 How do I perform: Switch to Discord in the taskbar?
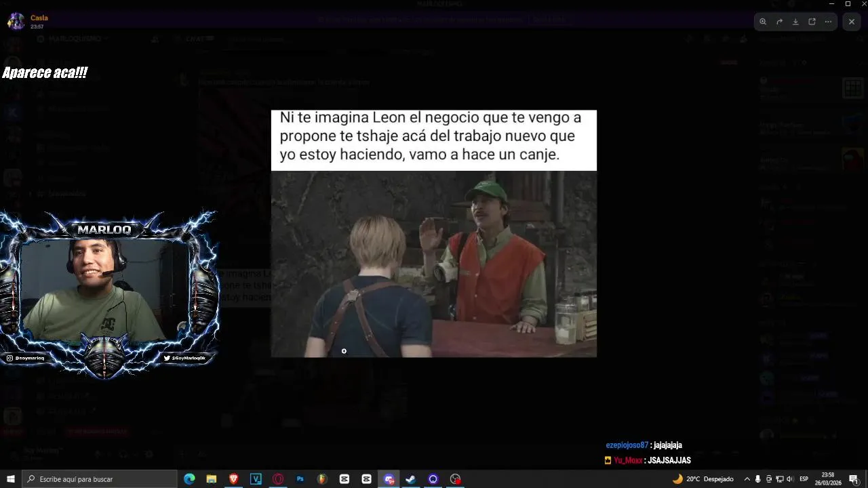tap(389, 479)
